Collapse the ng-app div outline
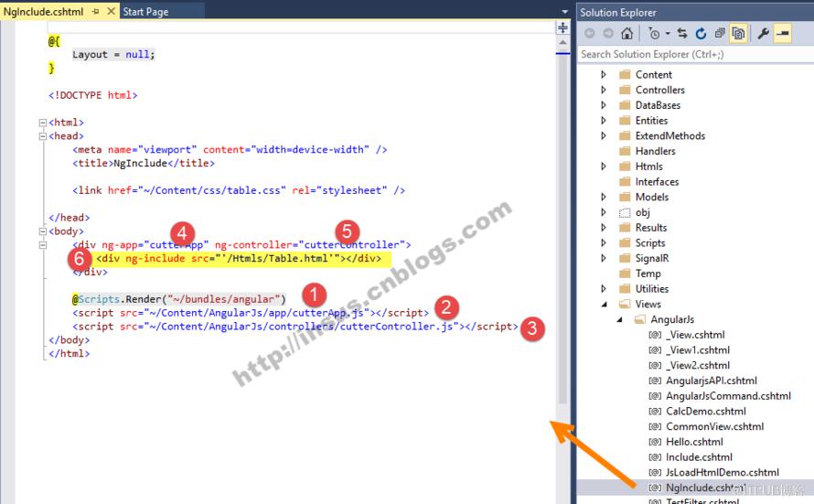The image size is (814, 504). [x=43, y=245]
